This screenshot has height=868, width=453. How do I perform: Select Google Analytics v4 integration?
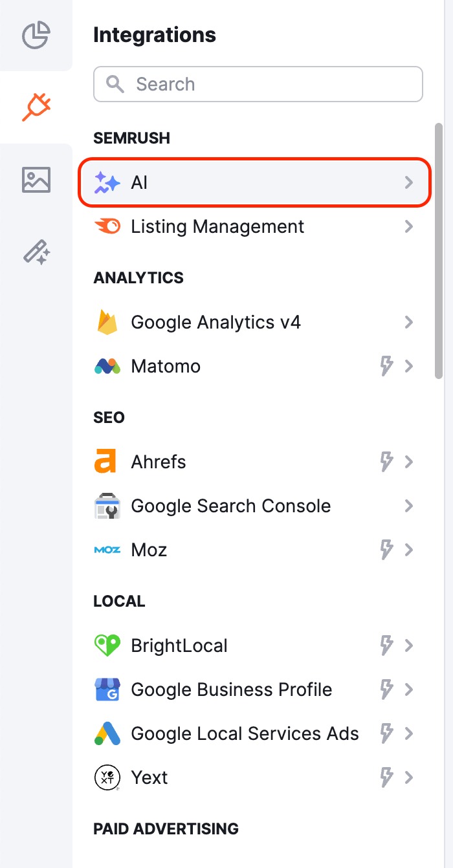click(x=215, y=322)
